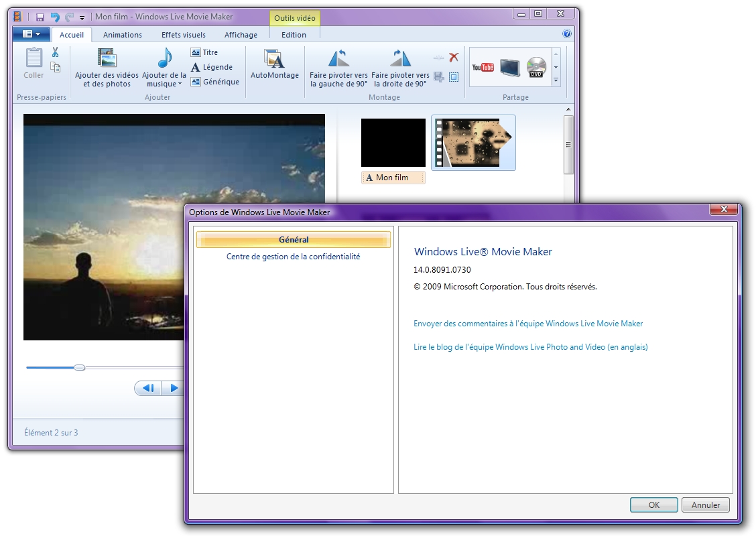
Task: Select Général in options dialog
Action: (x=293, y=240)
